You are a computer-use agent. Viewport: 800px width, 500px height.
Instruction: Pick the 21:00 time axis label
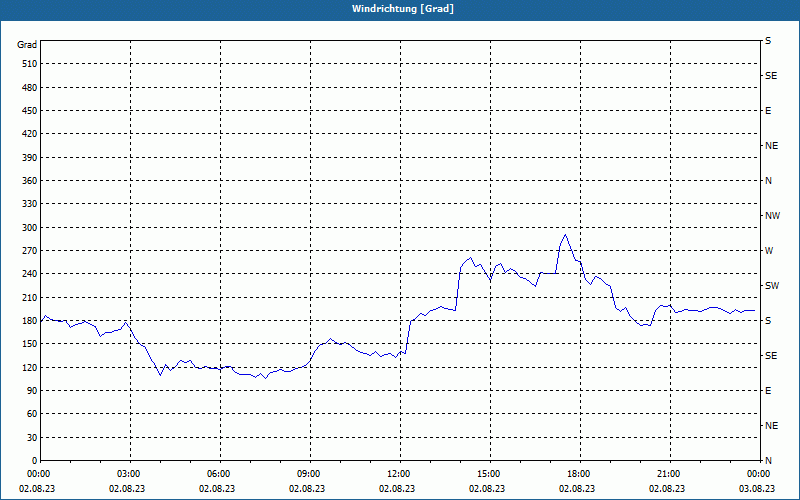(x=669, y=474)
